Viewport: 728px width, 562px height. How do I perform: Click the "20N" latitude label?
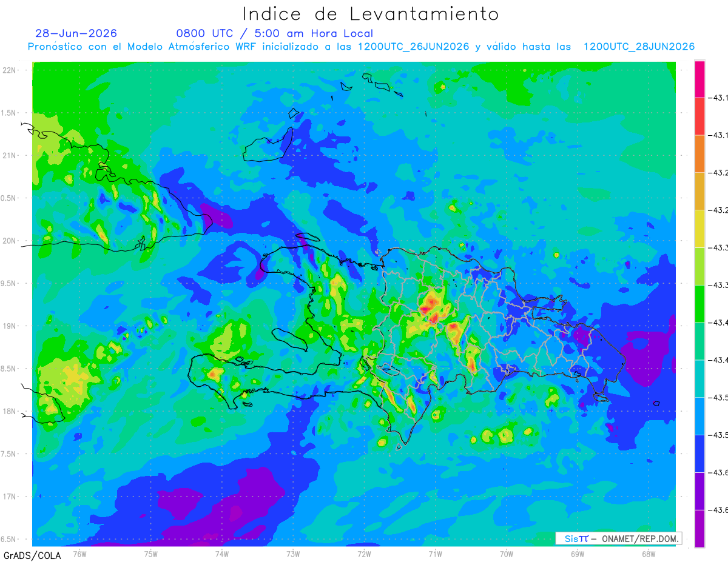click(10, 241)
